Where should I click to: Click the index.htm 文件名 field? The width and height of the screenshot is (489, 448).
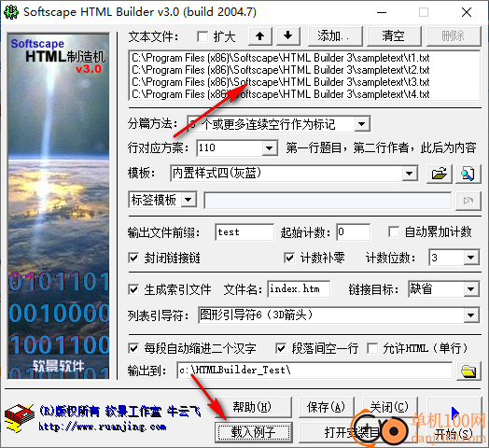point(299,289)
